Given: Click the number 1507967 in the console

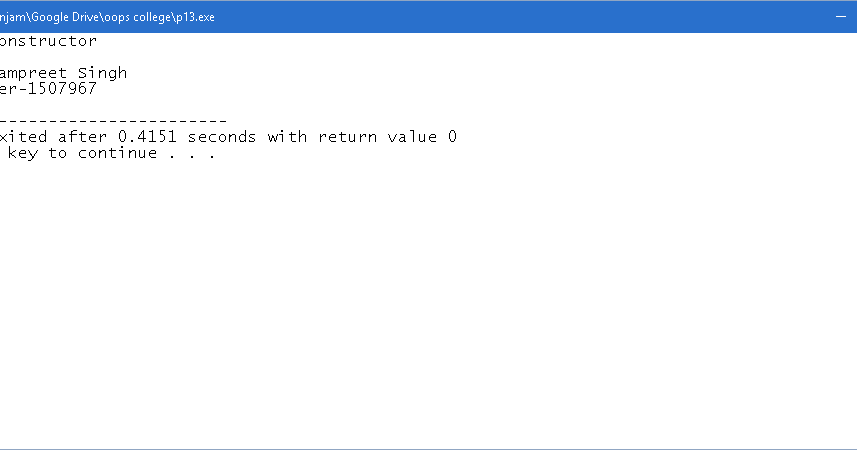Looking at the screenshot, I should (x=62, y=89).
